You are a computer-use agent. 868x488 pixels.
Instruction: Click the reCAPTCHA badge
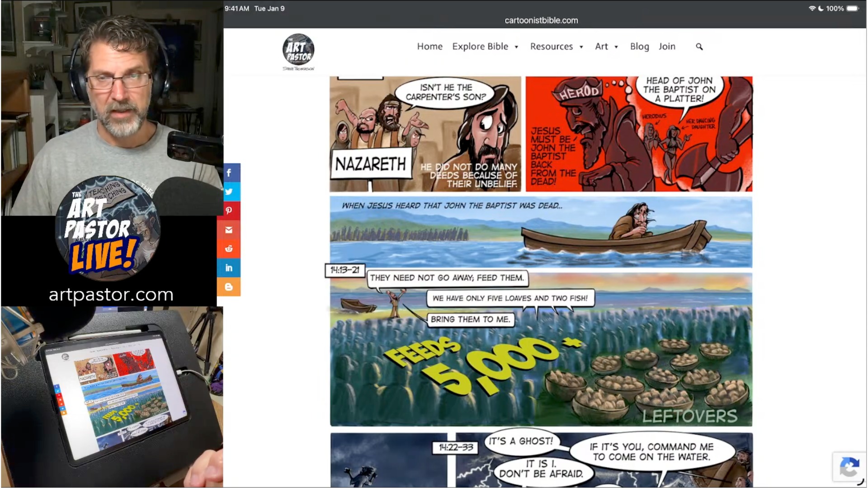(849, 467)
